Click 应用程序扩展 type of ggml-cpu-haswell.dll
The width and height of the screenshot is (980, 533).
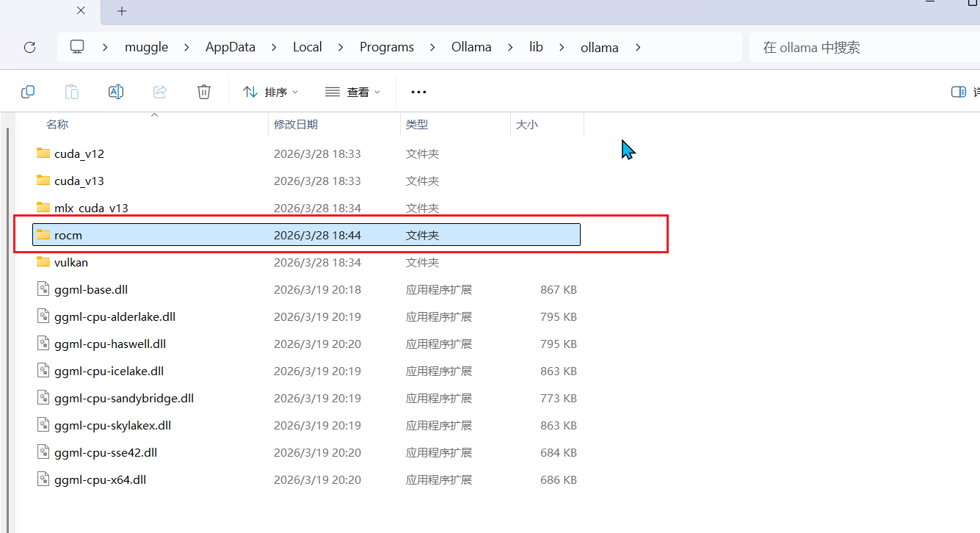(439, 344)
